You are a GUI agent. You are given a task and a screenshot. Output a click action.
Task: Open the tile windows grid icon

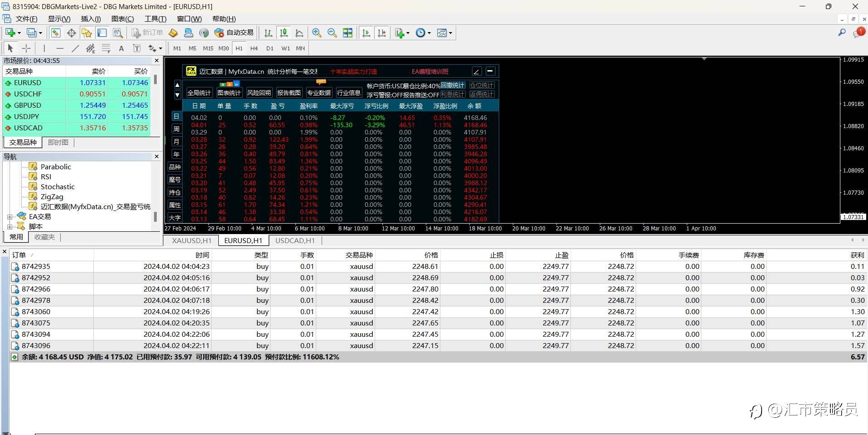point(347,33)
